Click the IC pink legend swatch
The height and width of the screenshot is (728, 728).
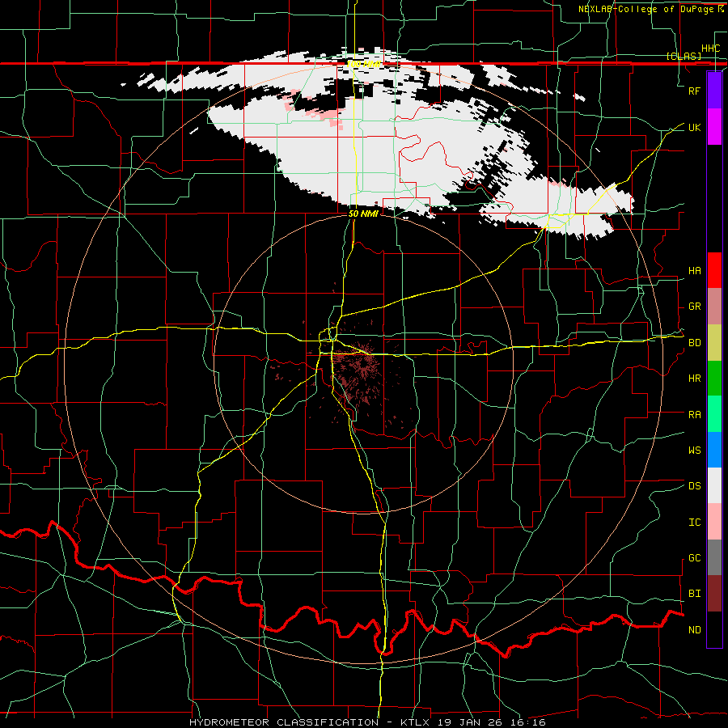714,522
